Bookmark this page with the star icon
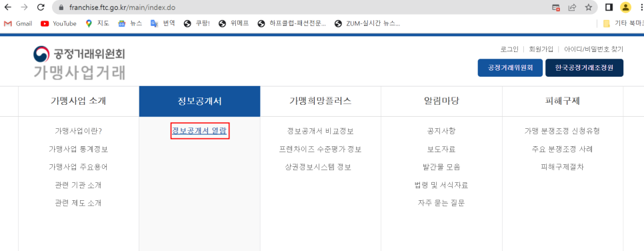Screen dimensions: 644x251 pyautogui.click(x=588, y=7)
